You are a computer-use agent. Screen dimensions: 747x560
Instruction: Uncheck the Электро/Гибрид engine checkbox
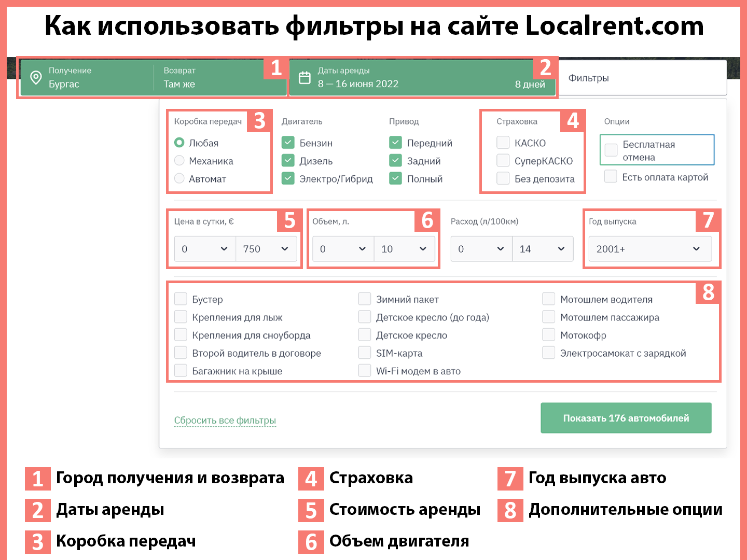click(x=288, y=178)
